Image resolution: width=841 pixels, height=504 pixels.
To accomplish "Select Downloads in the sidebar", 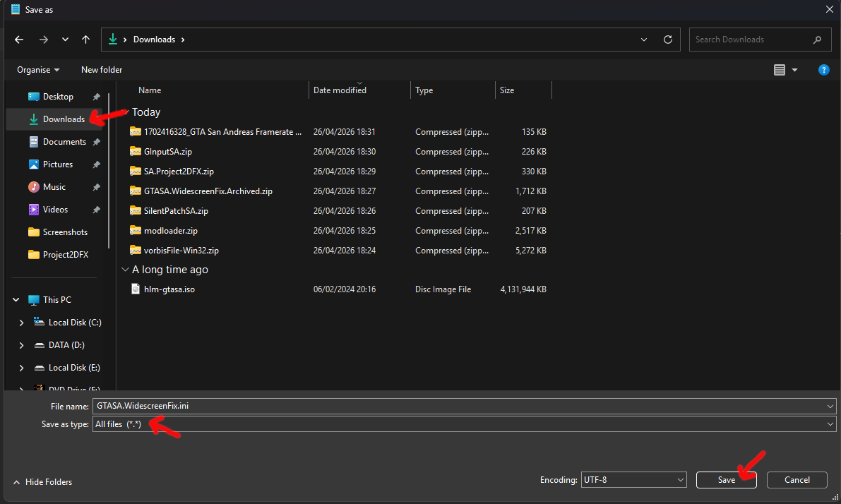I will (58, 119).
